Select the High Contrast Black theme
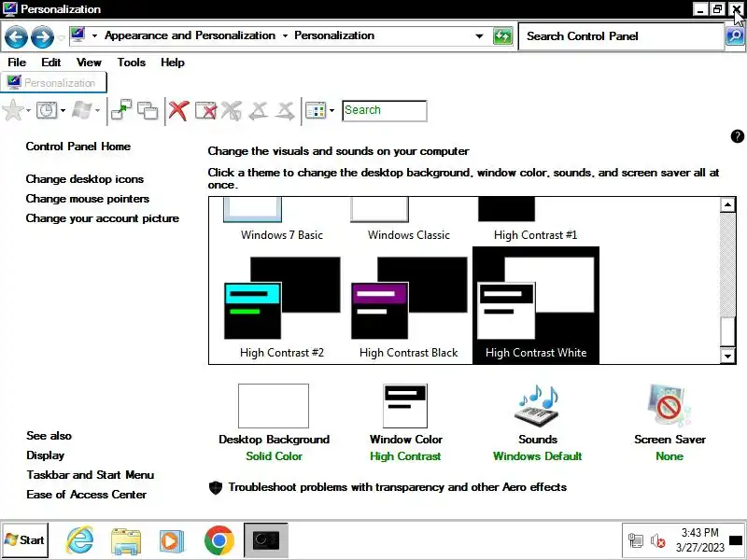 pos(409,306)
